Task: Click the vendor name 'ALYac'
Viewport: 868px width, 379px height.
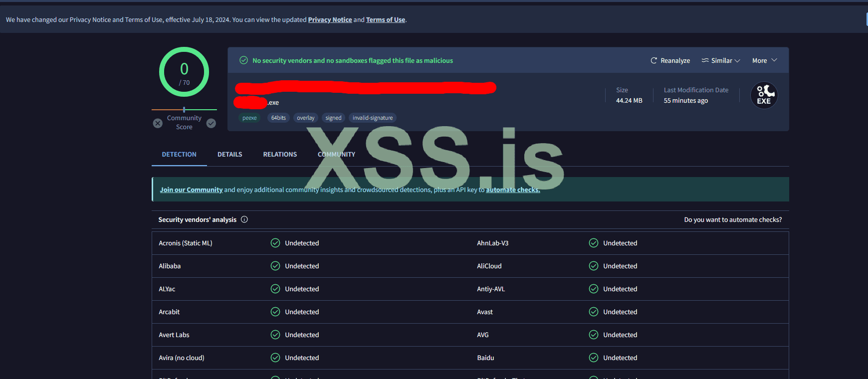Action: (x=167, y=289)
